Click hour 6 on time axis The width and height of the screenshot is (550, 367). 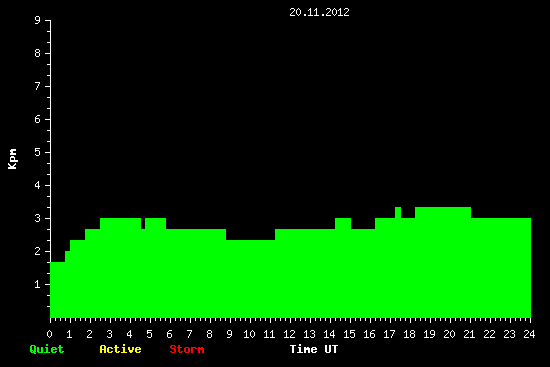tap(169, 334)
